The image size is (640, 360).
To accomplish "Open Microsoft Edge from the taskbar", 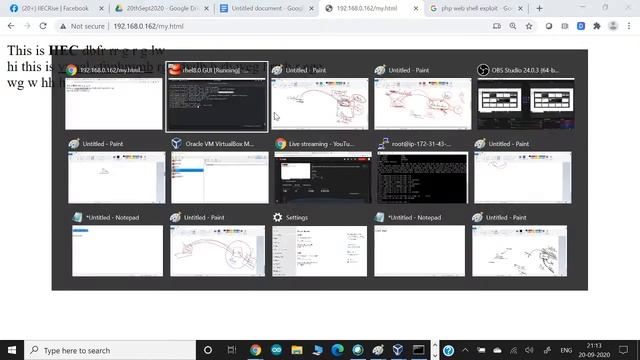I will (x=338, y=350).
